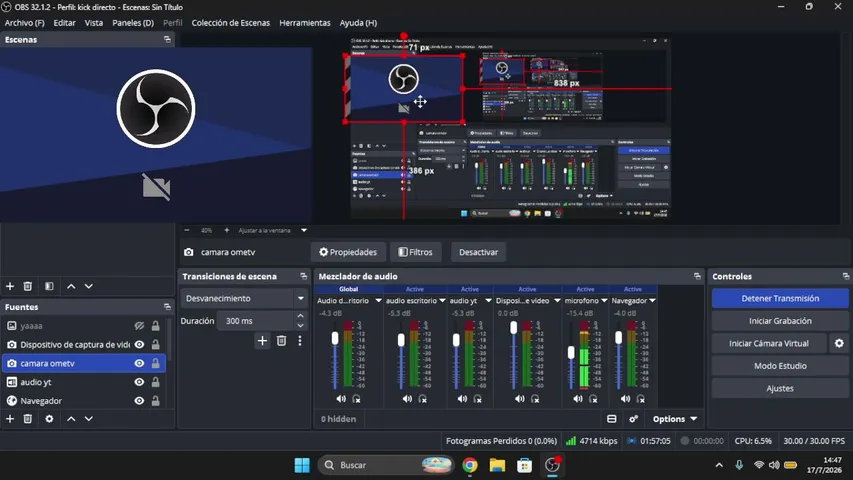Image resolution: width=853 pixels, height=480 pixels.
Task: Unlock the camara ometv source
Action: click(156, 363)
